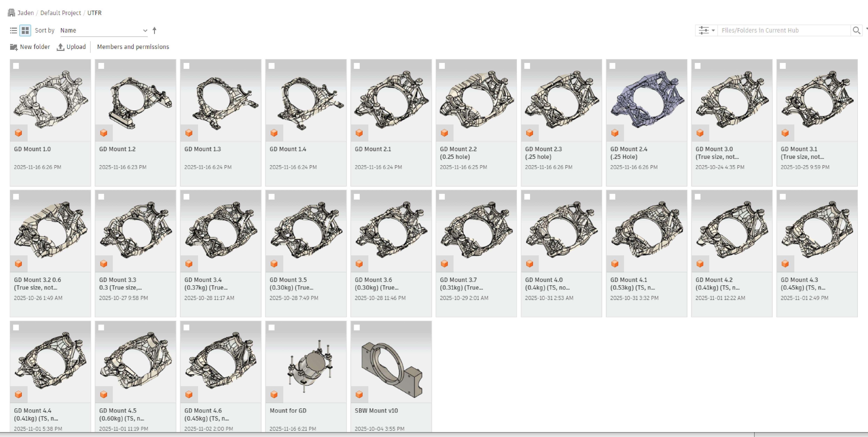The height and width of the screenshot is (437, 868).
Task: Open the search filter options icon
Action: [703, 30]
